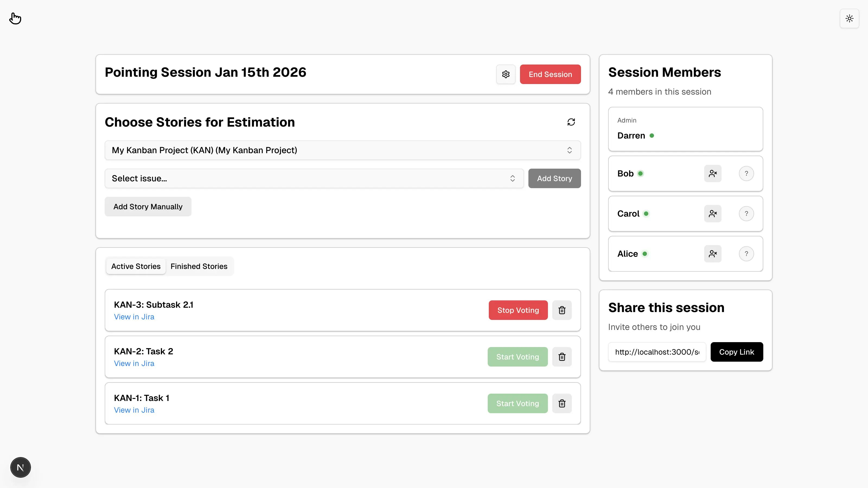Expand the Select issue chevron control

pyautogui.click(x=512, y=178)
